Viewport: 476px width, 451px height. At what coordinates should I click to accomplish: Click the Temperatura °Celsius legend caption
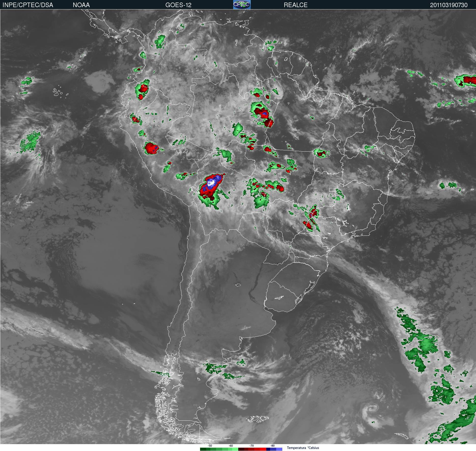[x=303, y=448]
